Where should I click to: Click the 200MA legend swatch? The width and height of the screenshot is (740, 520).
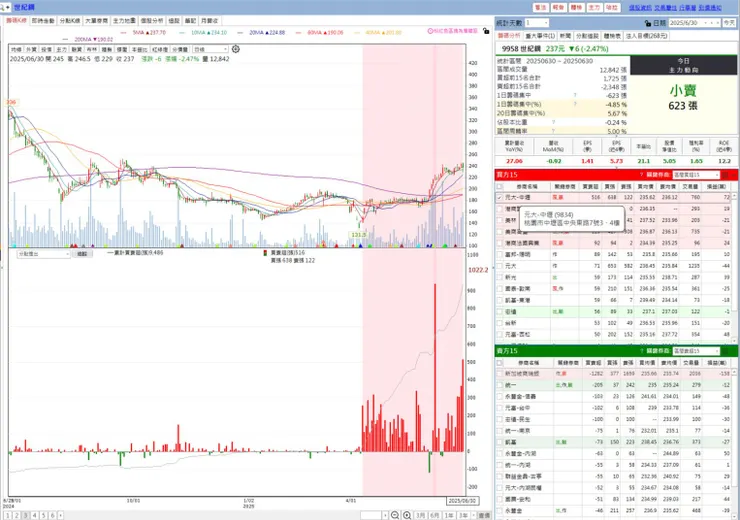click(66, 40)
